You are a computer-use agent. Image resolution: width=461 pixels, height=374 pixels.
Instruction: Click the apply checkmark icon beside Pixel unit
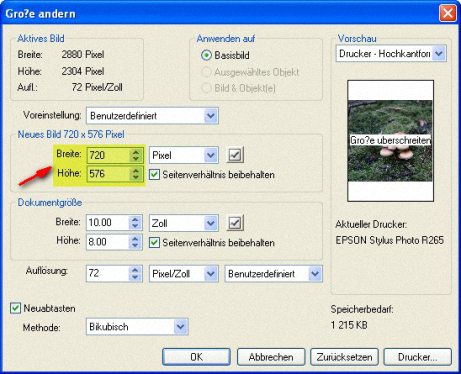click(235, 155)
